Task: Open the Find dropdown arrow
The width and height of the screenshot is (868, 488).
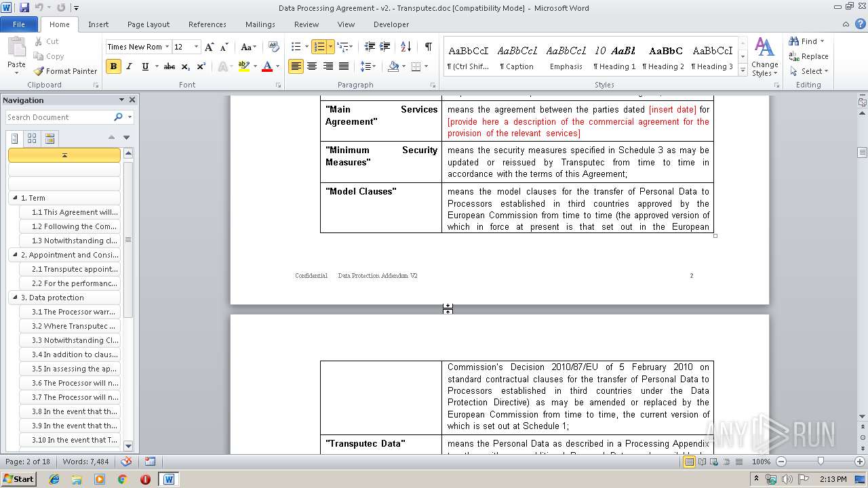Action: tap(822, 41)
